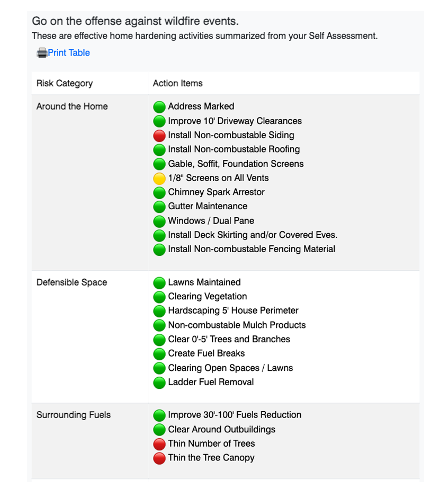Image resolution: width=448 pixels, height=487 pixels.
Task: Click the green circle for Ladder Fuel Removal
Action: [159, 382]
